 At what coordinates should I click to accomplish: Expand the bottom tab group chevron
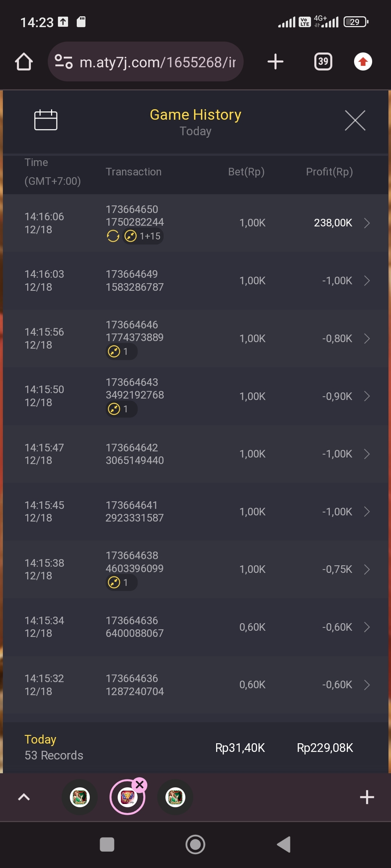point(24,797)
